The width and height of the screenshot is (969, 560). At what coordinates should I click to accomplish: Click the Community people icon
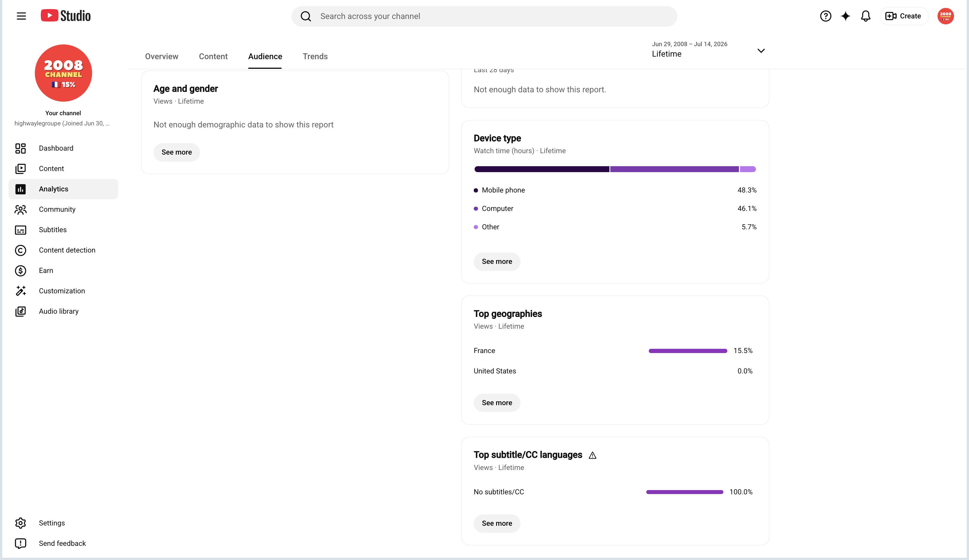[x=20, y=210]
